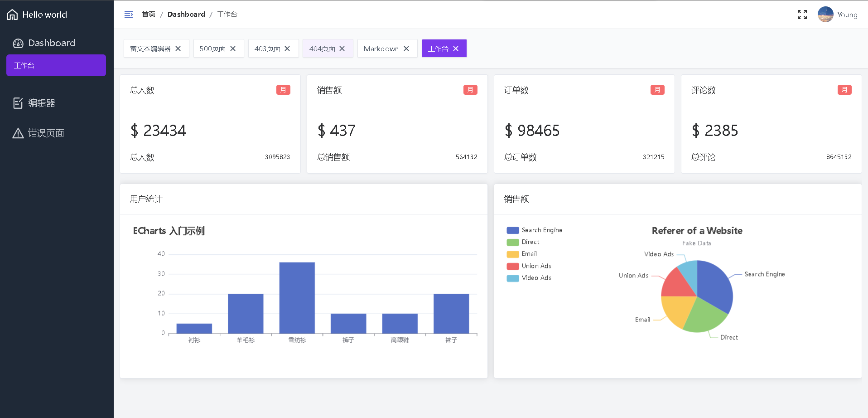Click the Fake Data subtitle
The image size is (868, 418).
(697, 243)
